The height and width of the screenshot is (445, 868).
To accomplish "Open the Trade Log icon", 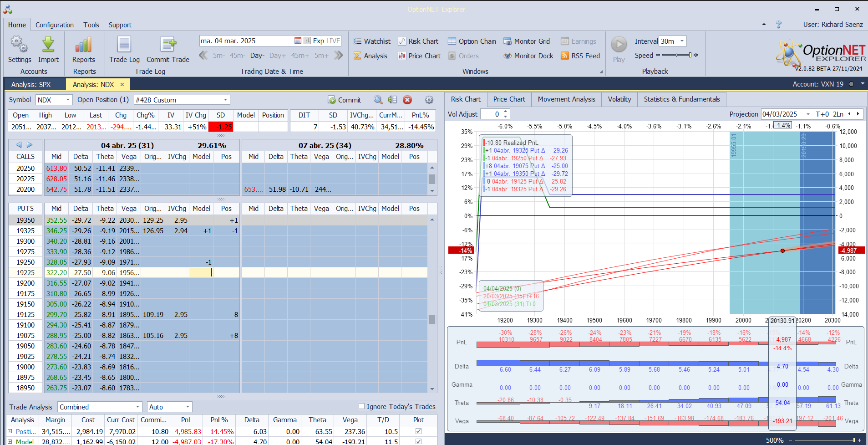I will pos(124,44).
